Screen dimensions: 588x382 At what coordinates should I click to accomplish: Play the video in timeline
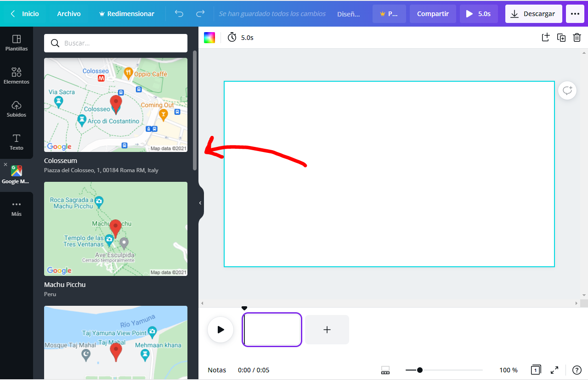220,330
